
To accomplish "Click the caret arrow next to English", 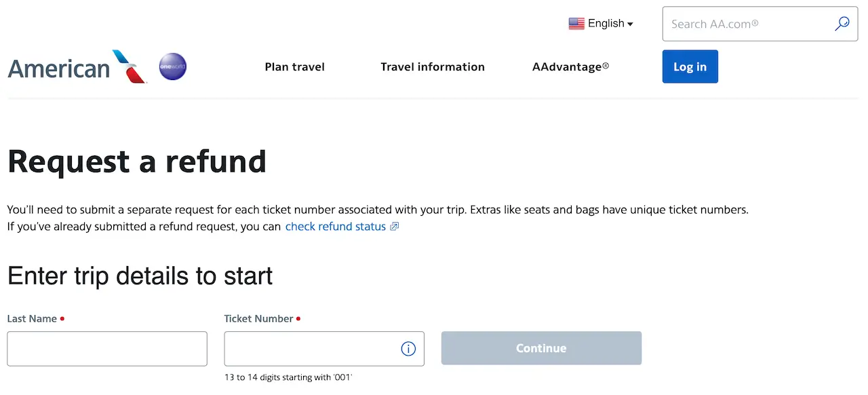I will click(x=630, y=24).
